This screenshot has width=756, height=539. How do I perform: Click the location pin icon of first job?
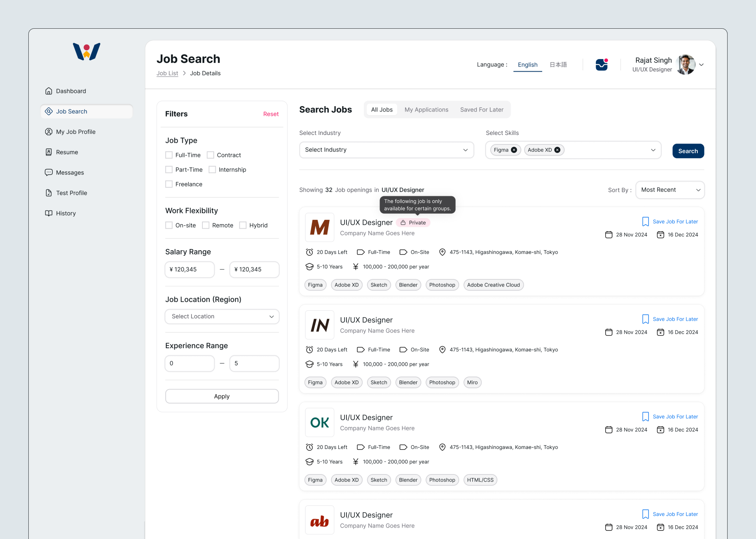(442, 252)
